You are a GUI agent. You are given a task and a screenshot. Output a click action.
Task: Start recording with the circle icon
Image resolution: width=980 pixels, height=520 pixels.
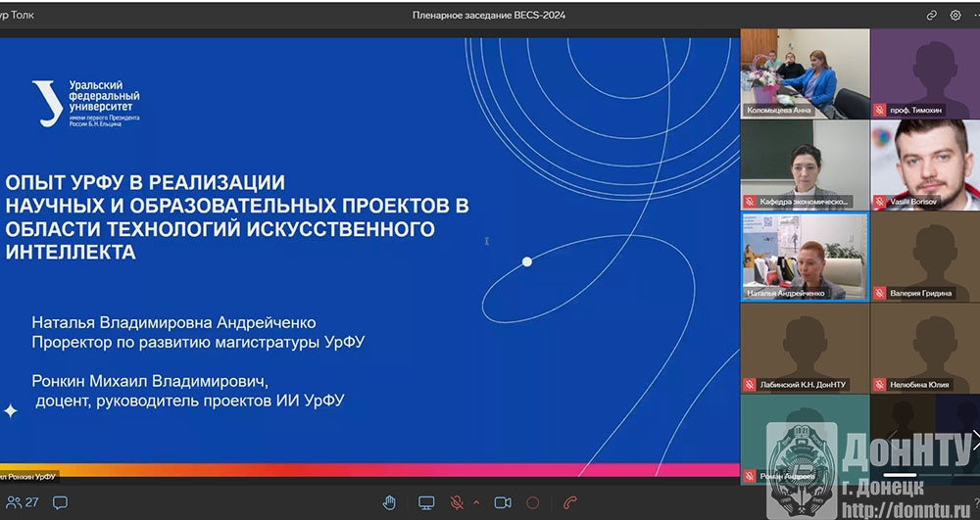tap(532, 502)
